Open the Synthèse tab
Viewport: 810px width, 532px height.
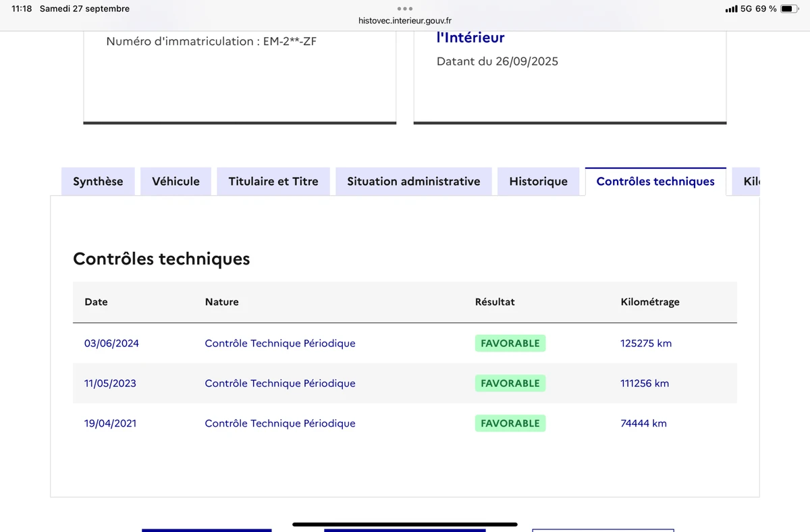click(x=98, y=182)
